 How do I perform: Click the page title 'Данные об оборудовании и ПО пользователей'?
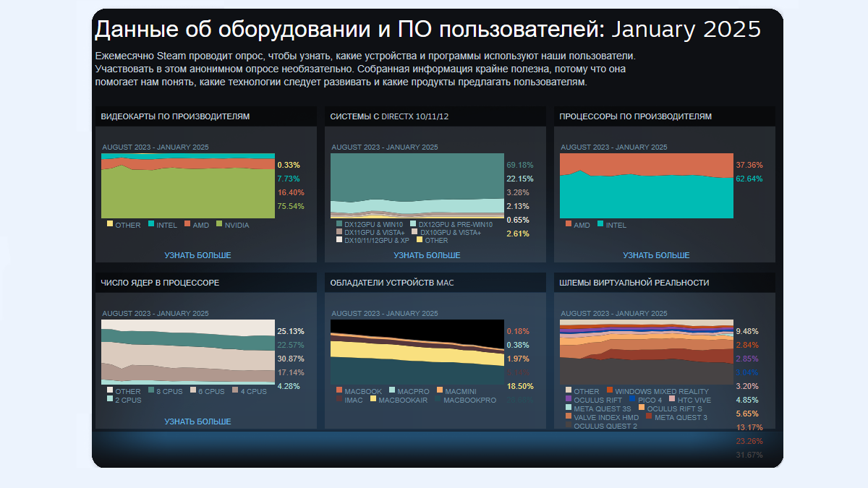pos(350,30)
